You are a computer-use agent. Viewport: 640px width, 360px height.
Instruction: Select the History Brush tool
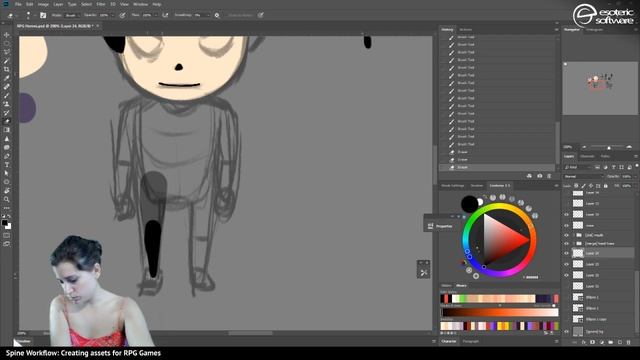pyautogui.click(x=7, y=113)
